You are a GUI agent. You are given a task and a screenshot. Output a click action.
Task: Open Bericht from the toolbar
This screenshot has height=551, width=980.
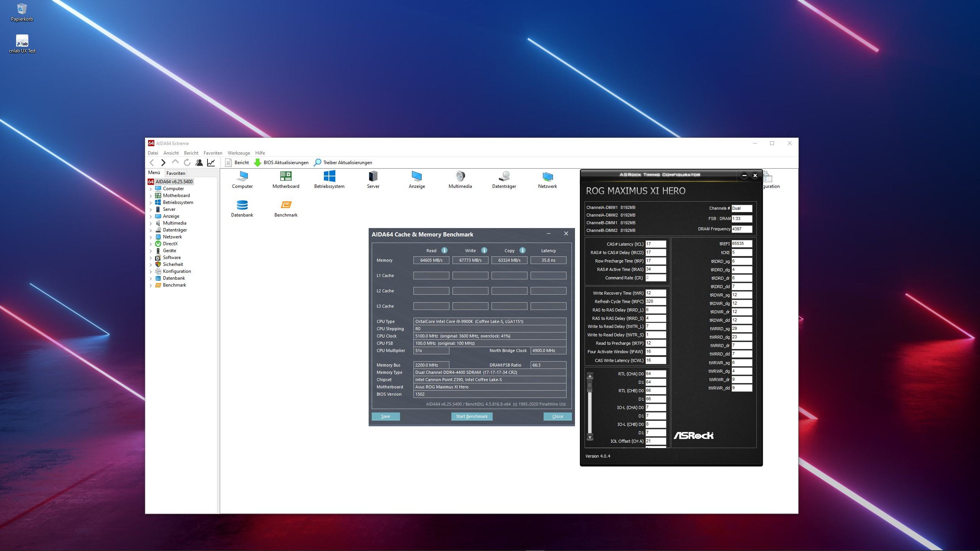pyautogui.click(x=237, y=163)
